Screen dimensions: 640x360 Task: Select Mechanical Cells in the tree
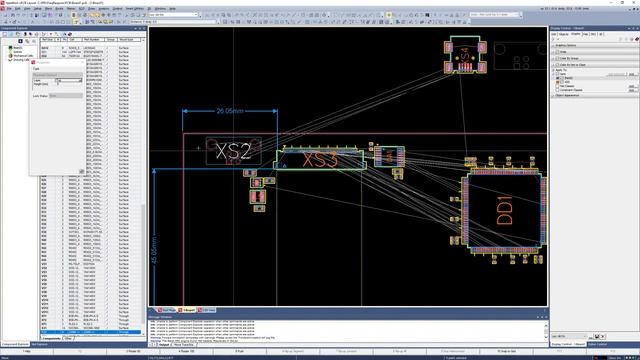point(23,56)
